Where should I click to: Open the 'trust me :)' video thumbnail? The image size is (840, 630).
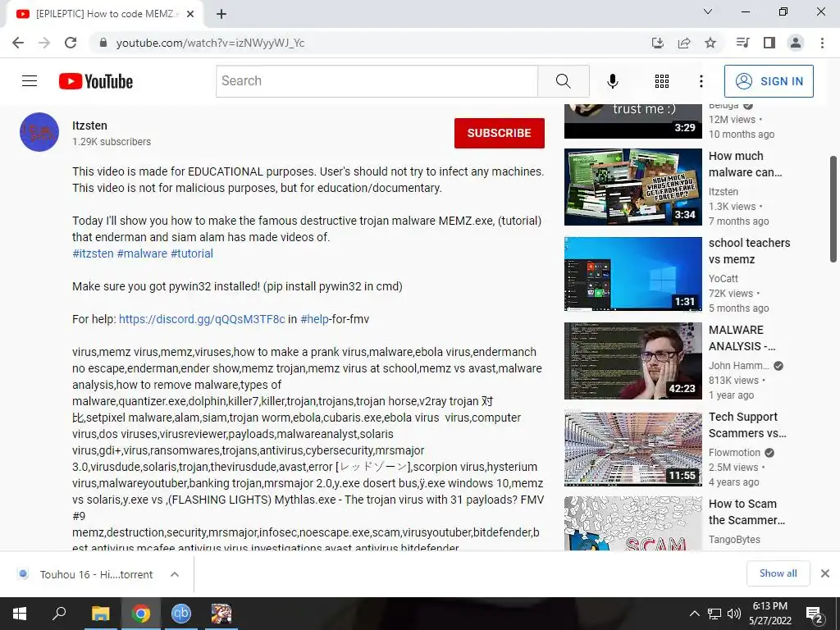[633, 121]
